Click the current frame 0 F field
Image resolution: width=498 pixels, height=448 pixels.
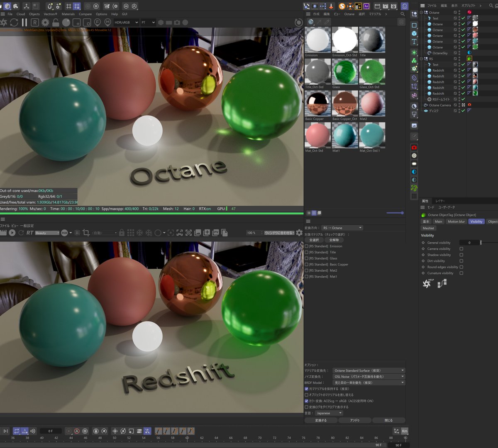click(x=50, y=431)
